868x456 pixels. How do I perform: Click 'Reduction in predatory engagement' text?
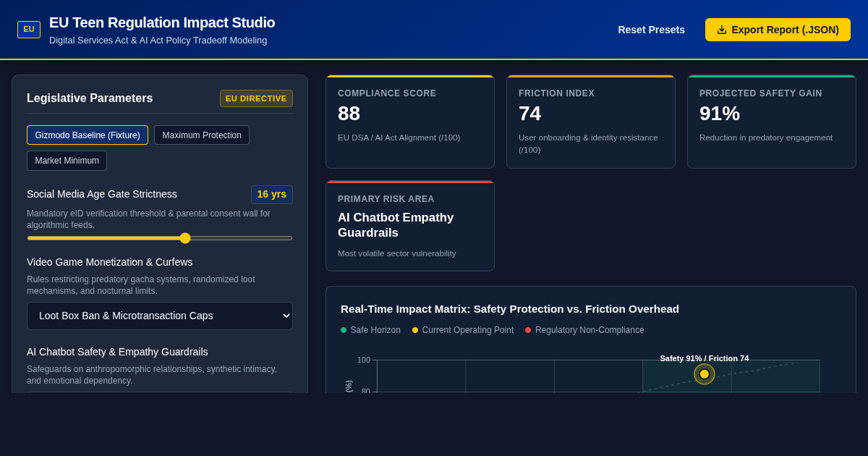(x=766, y=138)
